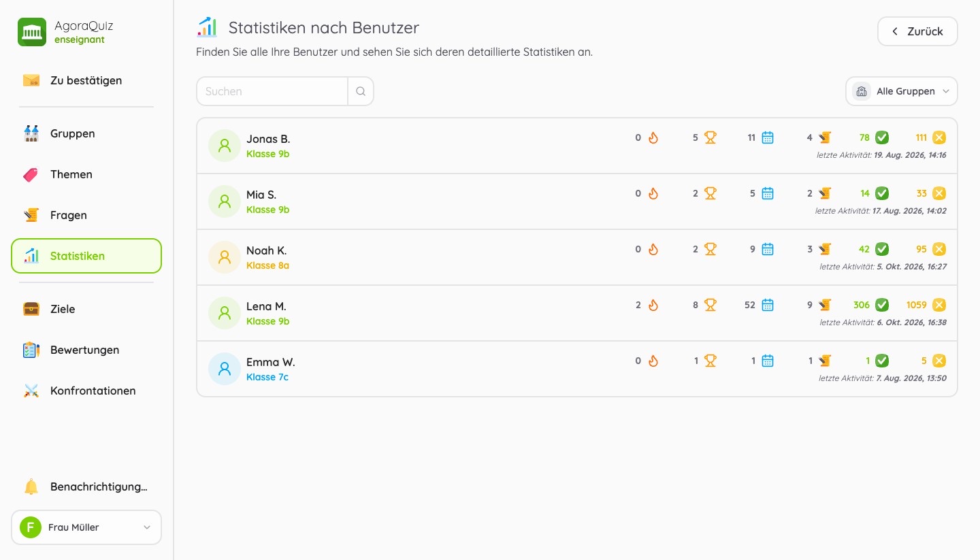Click Noah K.'s last activity date
The image size is (980, 560).
coord(912,267)
